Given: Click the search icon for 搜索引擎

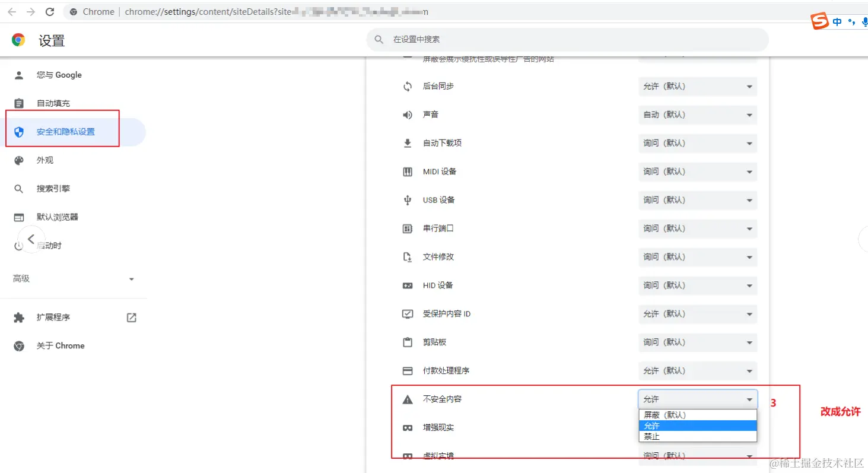Looking at the screenshot, I should coord(19,189).
